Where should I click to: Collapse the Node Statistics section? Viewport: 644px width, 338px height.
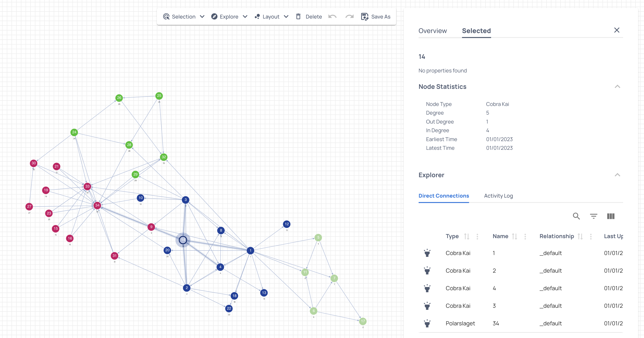pyautogui.click(x=617, y=87)
